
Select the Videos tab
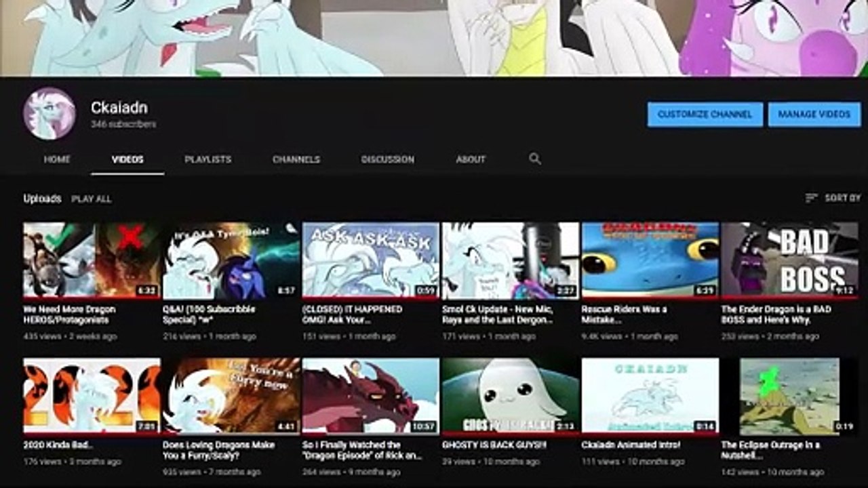[127, 159]
